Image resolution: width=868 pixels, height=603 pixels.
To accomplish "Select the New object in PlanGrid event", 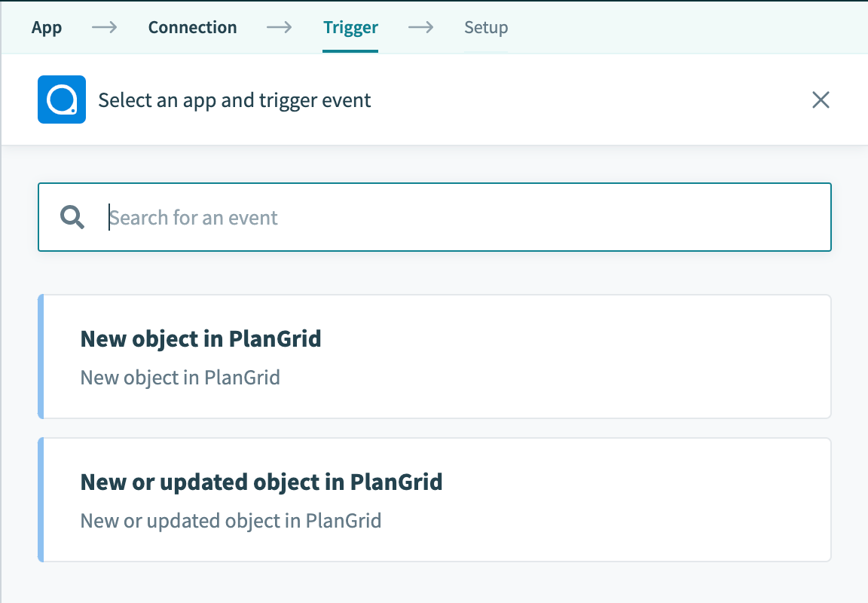I will coord(434,356).
